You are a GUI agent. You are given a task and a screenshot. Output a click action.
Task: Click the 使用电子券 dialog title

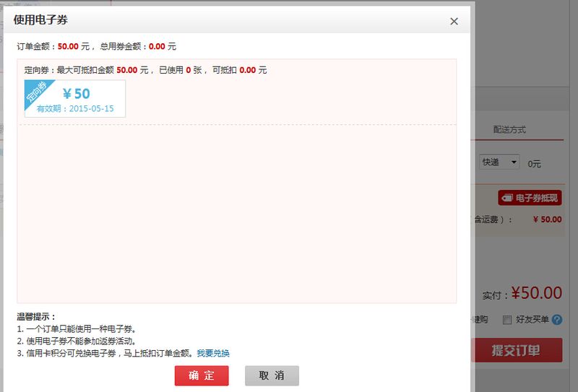click(41, 20)
